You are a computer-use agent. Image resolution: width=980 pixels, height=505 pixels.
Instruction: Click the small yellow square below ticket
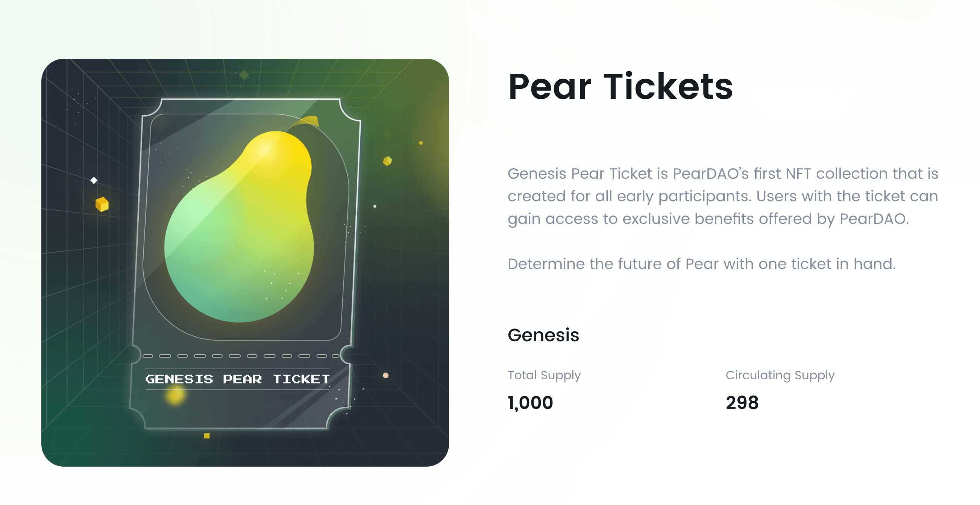[207, 436]
